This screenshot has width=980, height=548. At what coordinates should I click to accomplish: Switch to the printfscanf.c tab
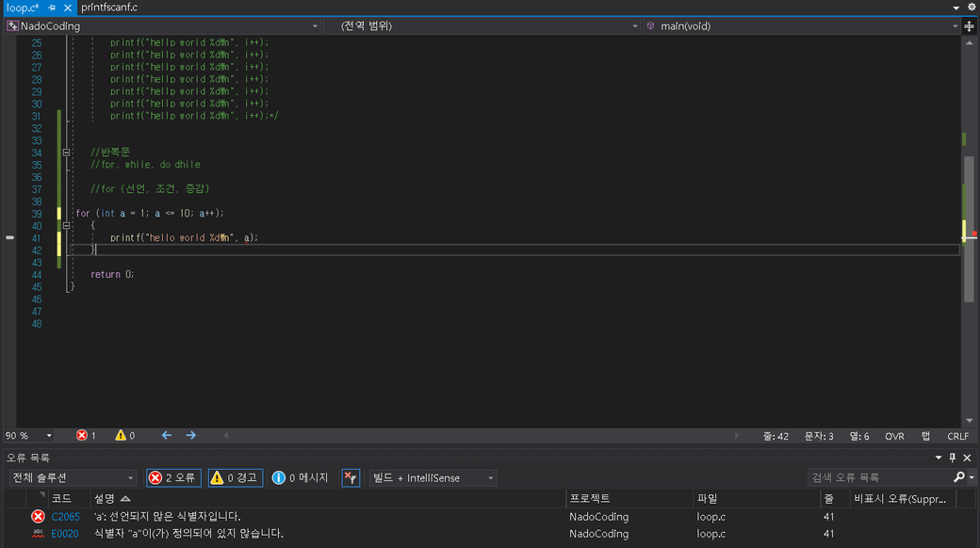109,8
